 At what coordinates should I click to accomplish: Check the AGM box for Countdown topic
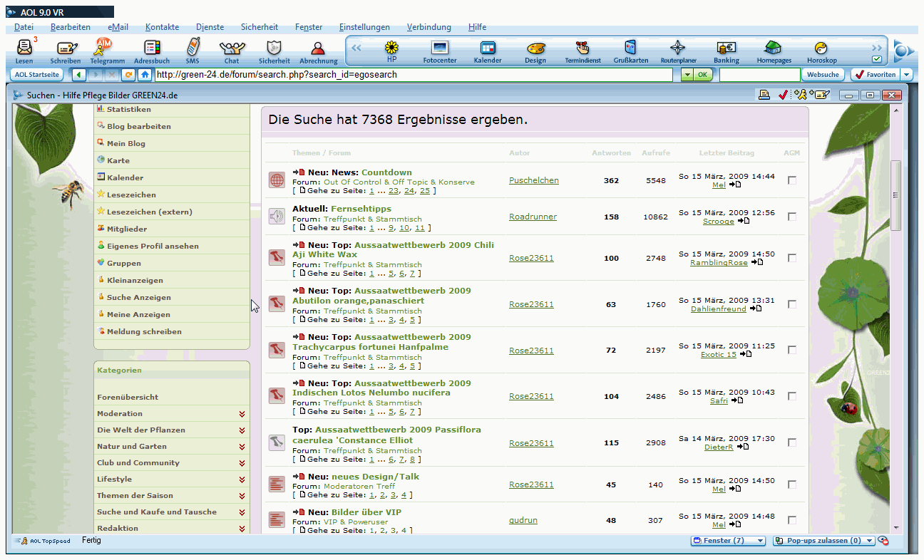[792, 180]
